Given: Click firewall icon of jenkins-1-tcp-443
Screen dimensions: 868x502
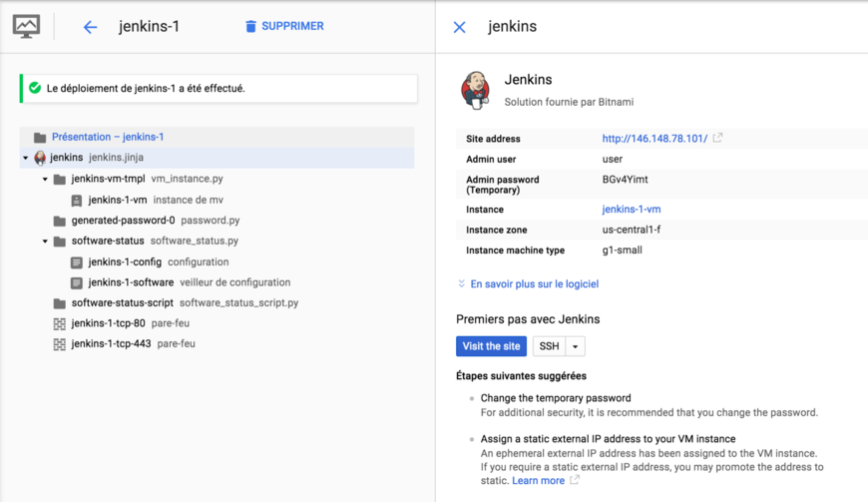Looking at the screenshot, I should (59, 344).
